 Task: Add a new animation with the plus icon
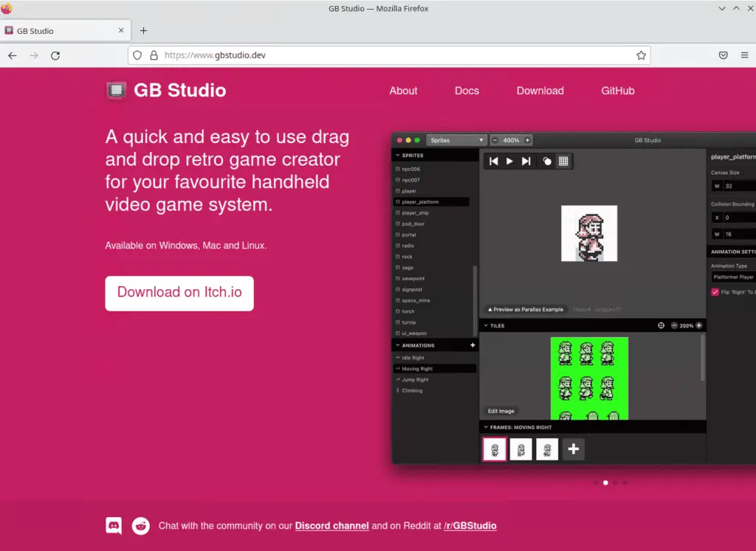(x=472, y=345)
